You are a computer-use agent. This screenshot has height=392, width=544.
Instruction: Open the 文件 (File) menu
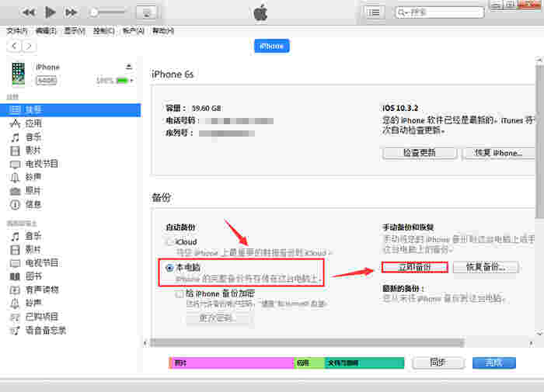pyautogui.click(x=16, y=31)
